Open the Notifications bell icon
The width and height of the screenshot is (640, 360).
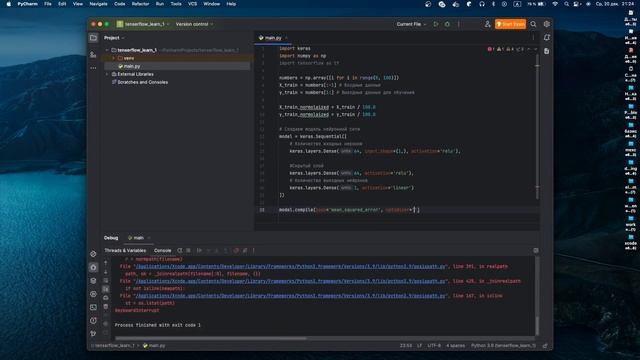pos(547,38)
